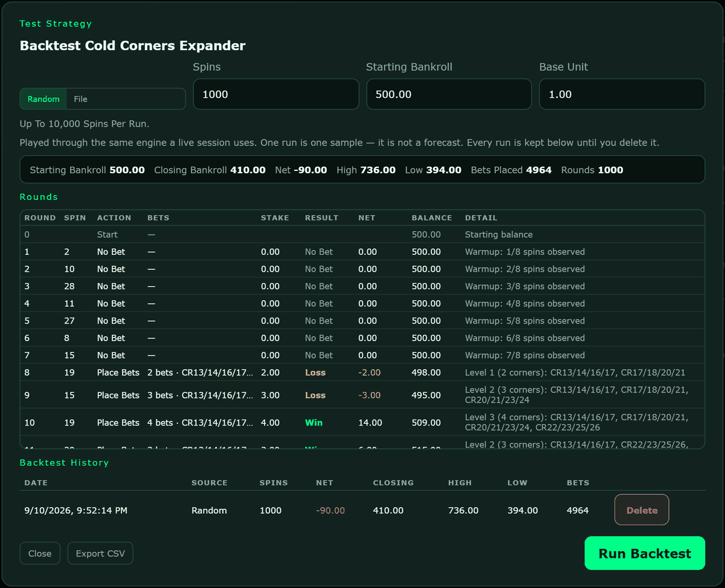Click into the Base Unit input
The width and height of the screenshot is (725, 588).
(622, 94)
